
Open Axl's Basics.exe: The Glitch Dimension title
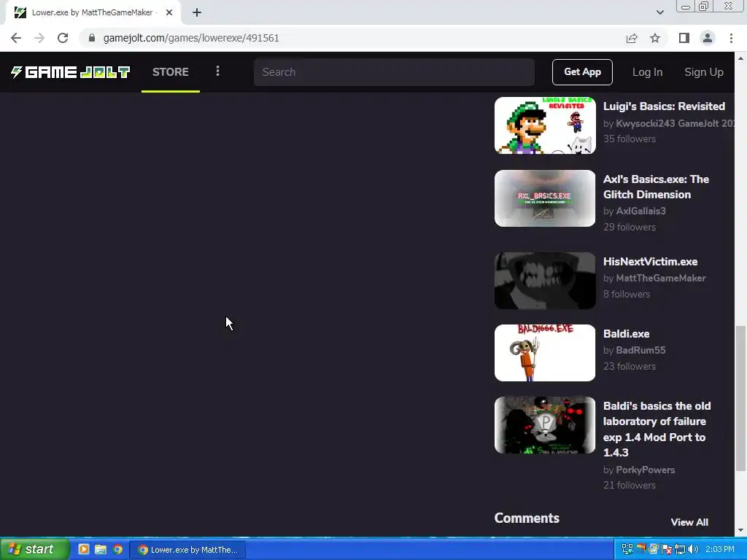click(x=656, y=187)
